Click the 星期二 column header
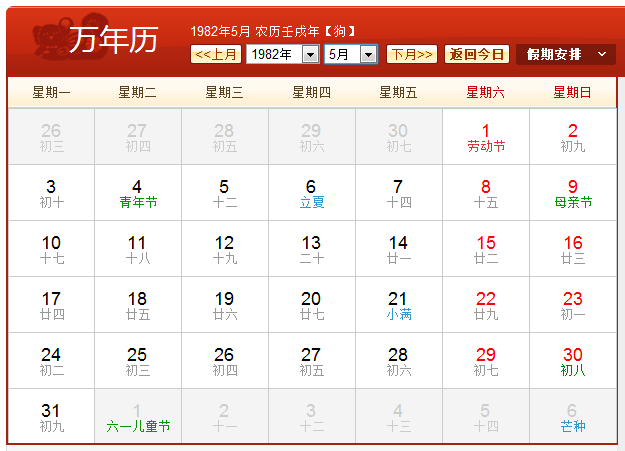The width and height of the screenshot is (625, 451). pos(138,93)
